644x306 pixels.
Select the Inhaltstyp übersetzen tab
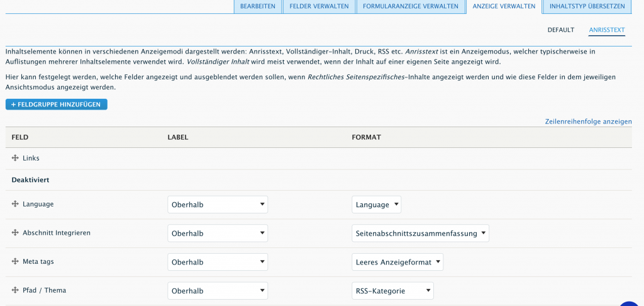tap(587, 6)
